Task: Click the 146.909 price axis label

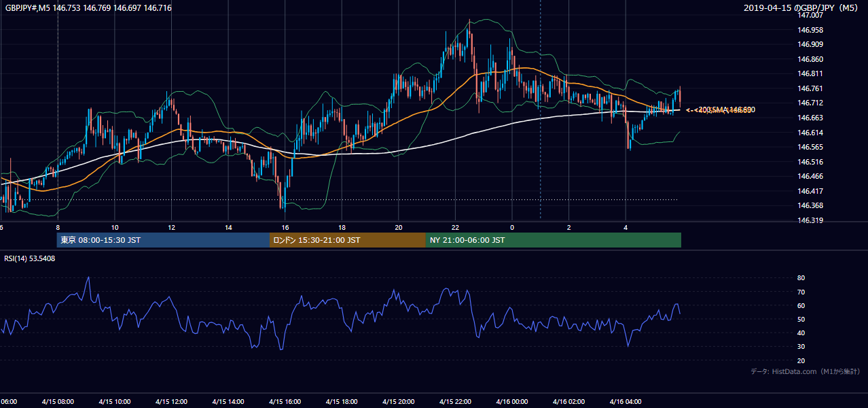Action: click(x=810, y=45)
